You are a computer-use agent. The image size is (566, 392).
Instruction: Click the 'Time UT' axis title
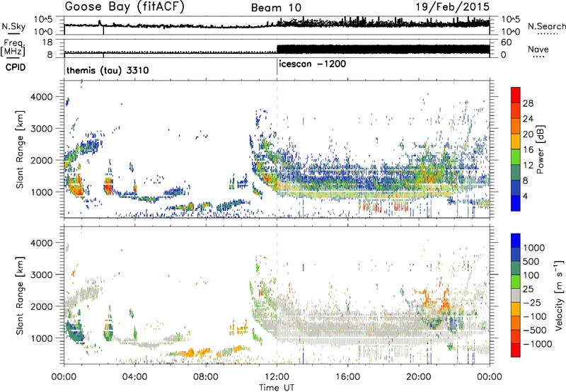(277, 388)
